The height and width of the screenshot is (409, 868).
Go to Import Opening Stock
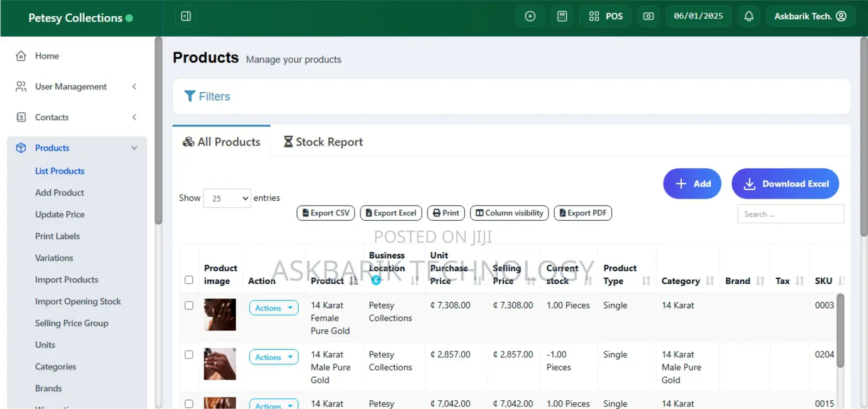click(78, 301)
